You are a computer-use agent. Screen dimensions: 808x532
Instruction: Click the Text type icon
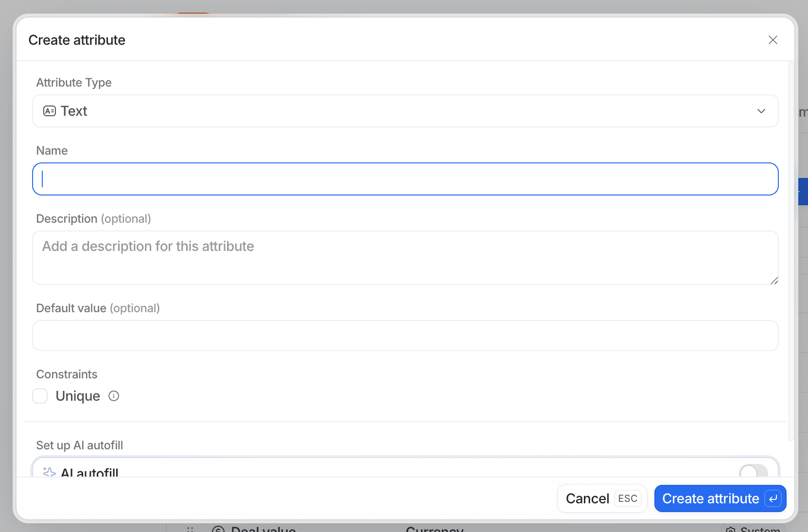pos(50,111)
